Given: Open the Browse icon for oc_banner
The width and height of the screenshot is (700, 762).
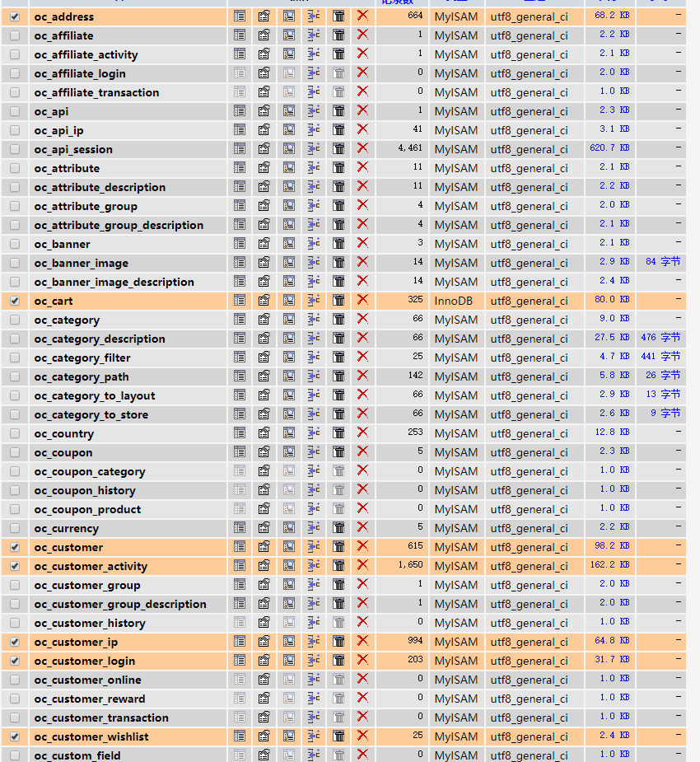Looking at the screenshot, I should pos(240,244).
